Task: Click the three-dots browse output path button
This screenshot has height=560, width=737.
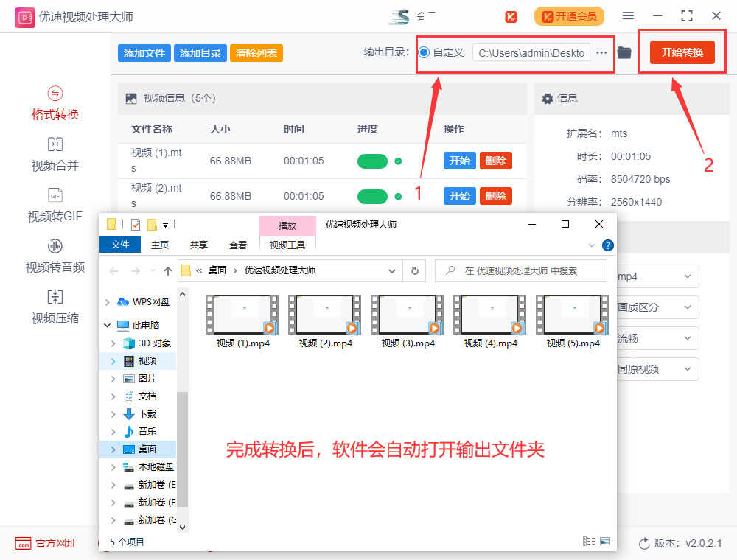Action: tap(601, 52)
